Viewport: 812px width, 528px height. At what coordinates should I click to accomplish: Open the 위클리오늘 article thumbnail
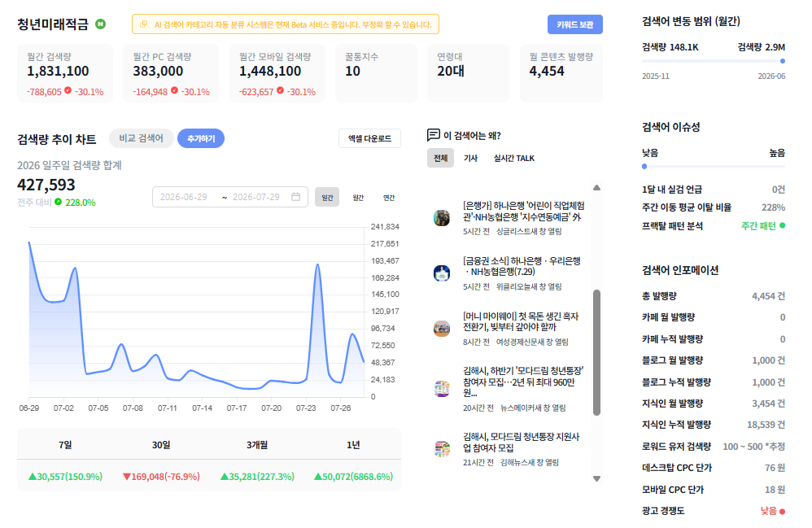tap(442, 273)
